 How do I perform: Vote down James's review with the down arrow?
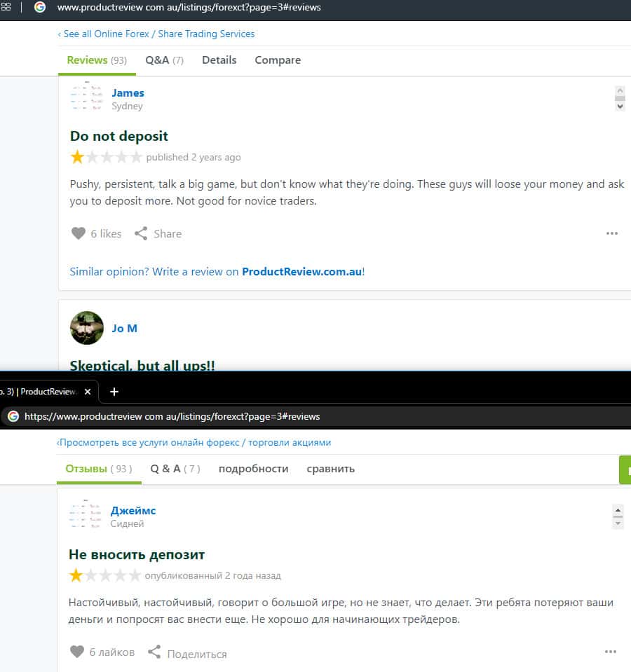(620, 106)
